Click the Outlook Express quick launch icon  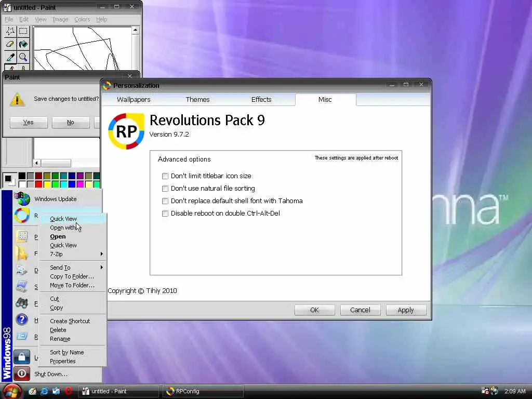click(56, 391)
